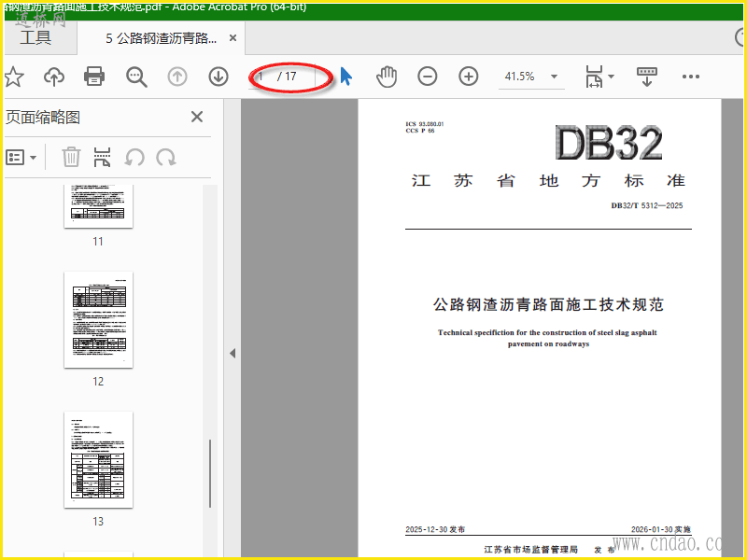Image resolution: width=747 pixels, height=560 pixels.
Task: Delete selected pages trash icon
Action: pos(71,157)
